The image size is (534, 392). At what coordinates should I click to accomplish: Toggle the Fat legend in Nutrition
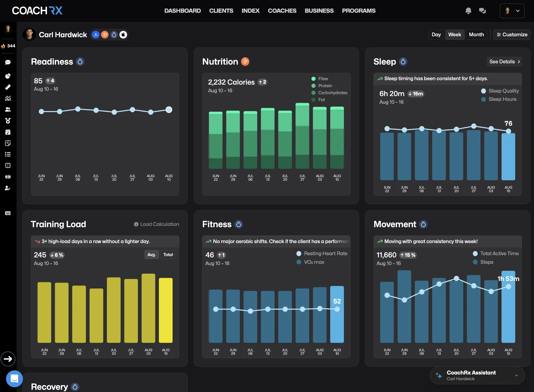tap(318, 100)
